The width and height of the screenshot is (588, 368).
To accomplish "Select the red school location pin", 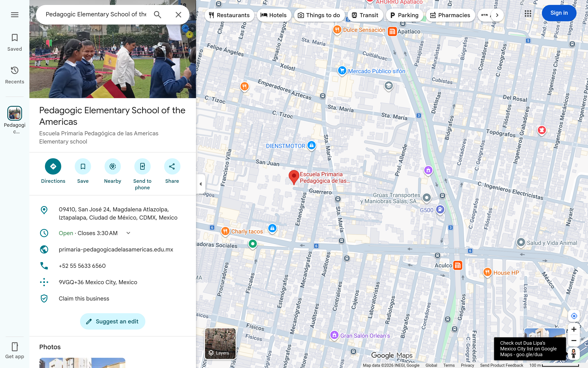I will (x=294, y=177).
